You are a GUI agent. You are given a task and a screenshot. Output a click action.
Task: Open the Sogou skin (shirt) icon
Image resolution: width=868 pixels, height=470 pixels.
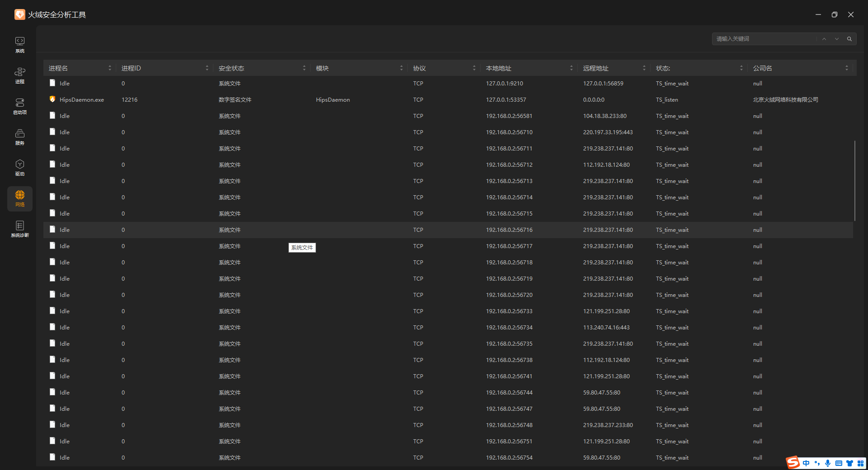tap(849, 463)
